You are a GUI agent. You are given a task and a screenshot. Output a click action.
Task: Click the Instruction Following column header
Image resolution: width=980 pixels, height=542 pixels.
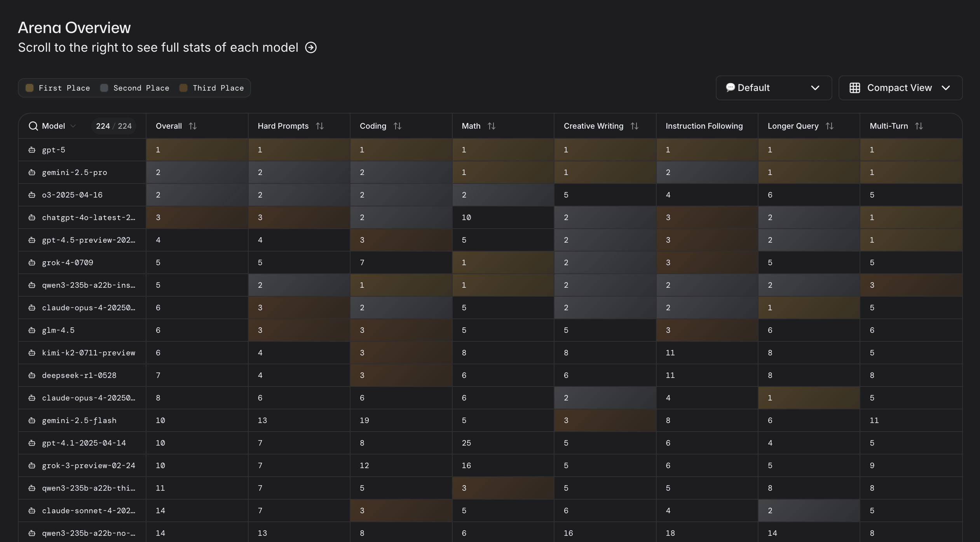704,126
